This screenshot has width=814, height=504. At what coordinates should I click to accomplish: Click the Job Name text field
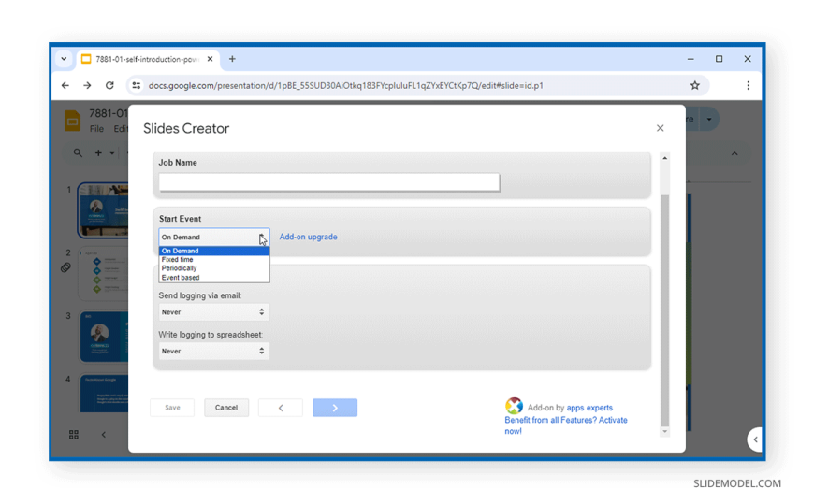(x=328, y=182)
